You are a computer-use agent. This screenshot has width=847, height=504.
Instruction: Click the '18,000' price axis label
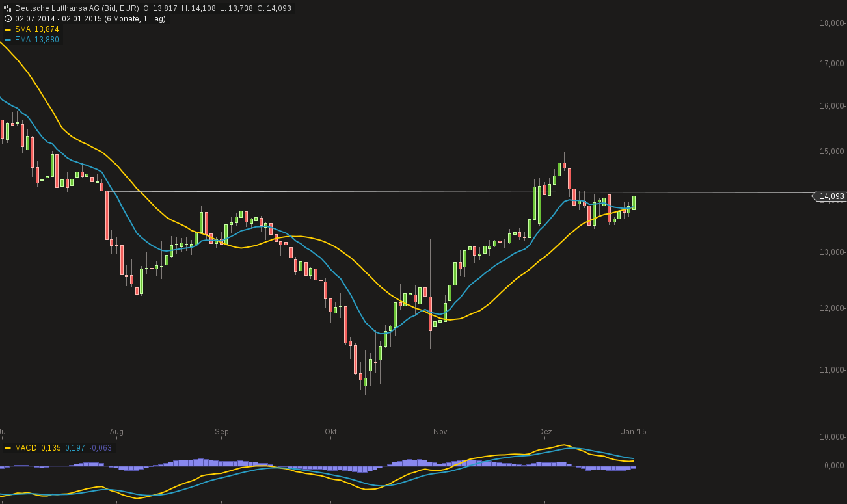[832, 23]
